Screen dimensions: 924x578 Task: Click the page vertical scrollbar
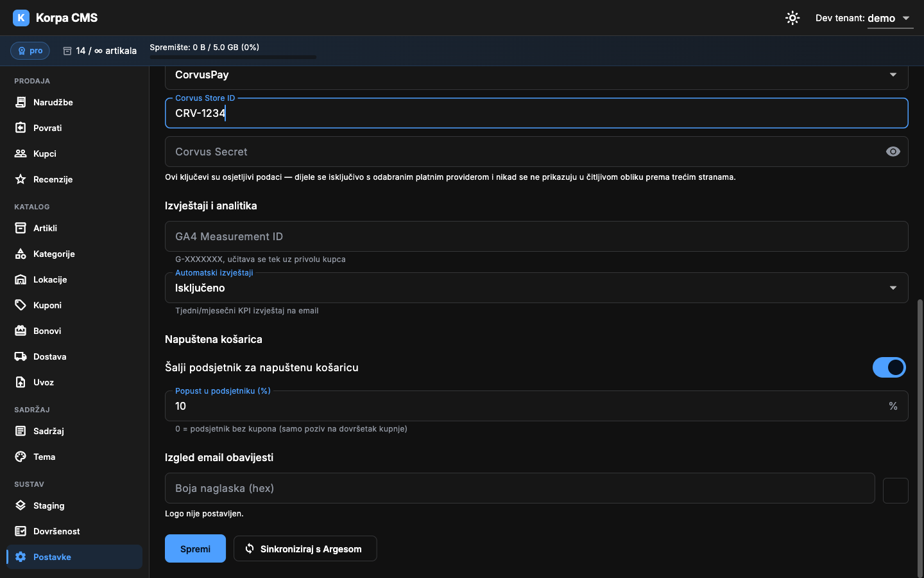920,437
